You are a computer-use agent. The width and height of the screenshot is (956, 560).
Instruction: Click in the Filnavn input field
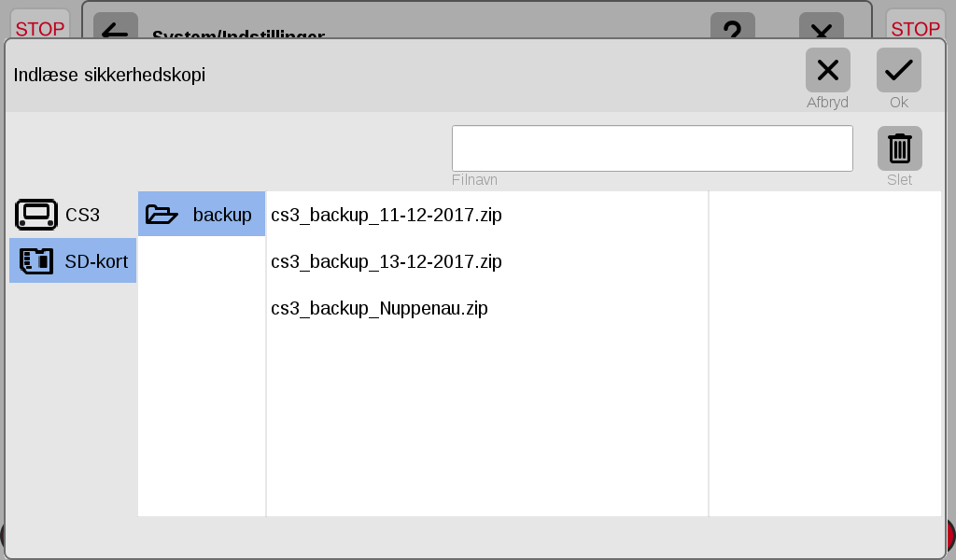click(653, 148)
